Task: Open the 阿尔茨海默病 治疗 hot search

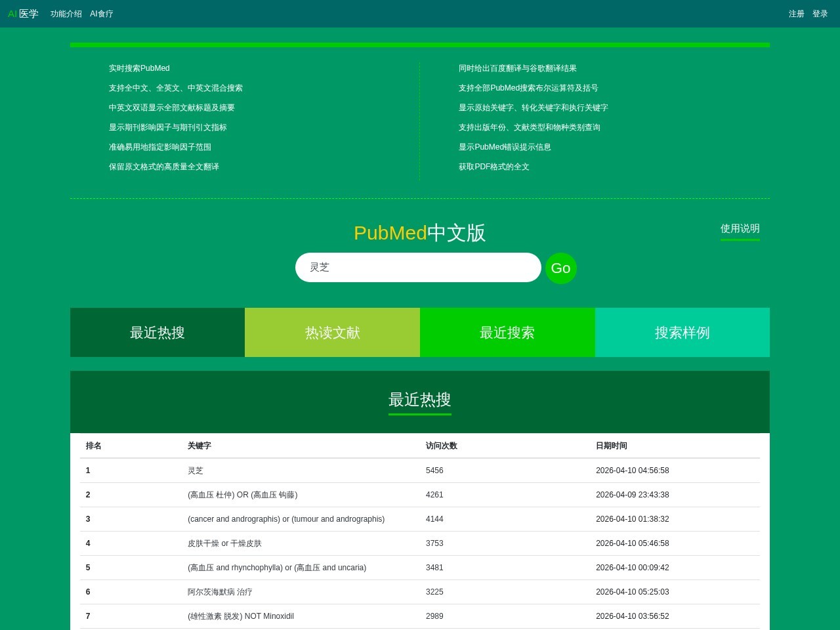Action: [x=220, y=592]
